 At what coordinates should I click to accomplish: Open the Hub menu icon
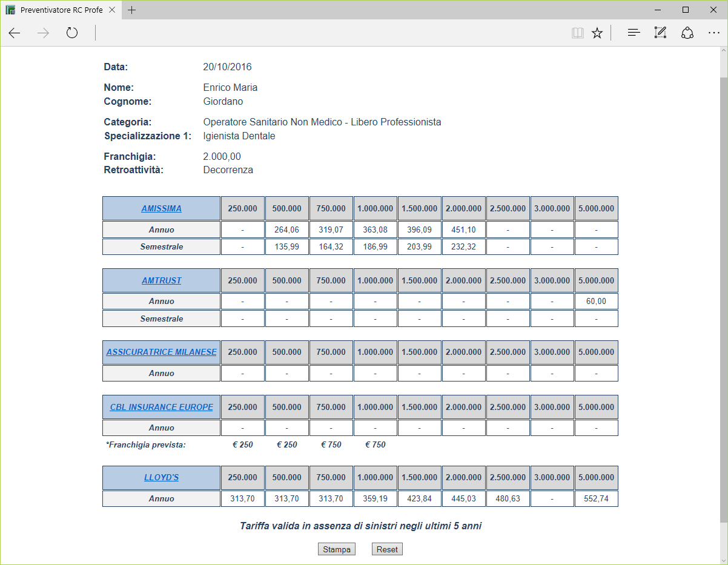coord(634,33)
